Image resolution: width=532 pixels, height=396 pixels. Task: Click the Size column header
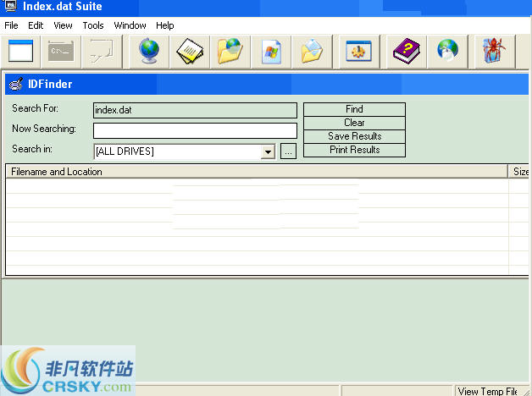point(519,172)
